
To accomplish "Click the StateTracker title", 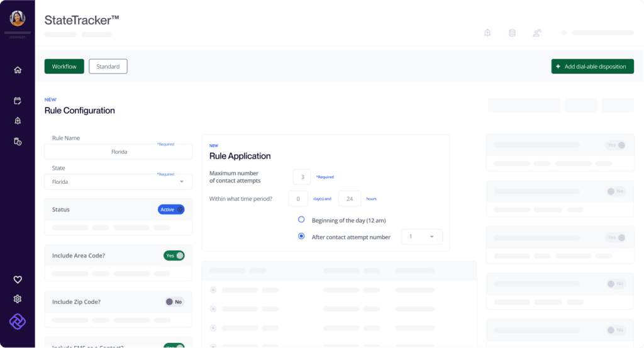I will click(x=82, y=20).
